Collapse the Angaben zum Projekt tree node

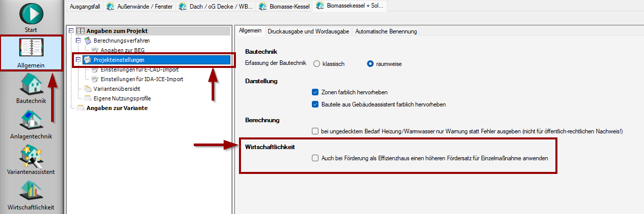point(71,31)
